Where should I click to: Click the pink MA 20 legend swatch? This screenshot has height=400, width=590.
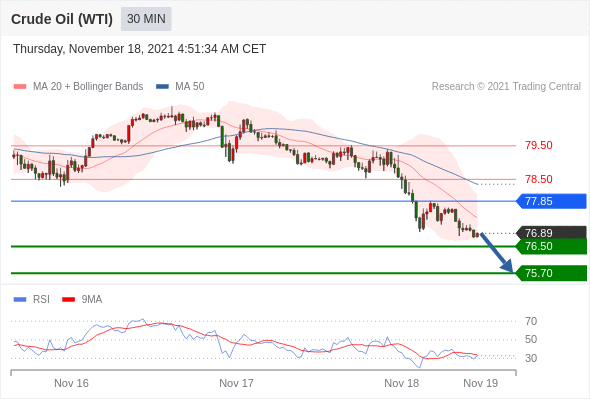(20, 87)
